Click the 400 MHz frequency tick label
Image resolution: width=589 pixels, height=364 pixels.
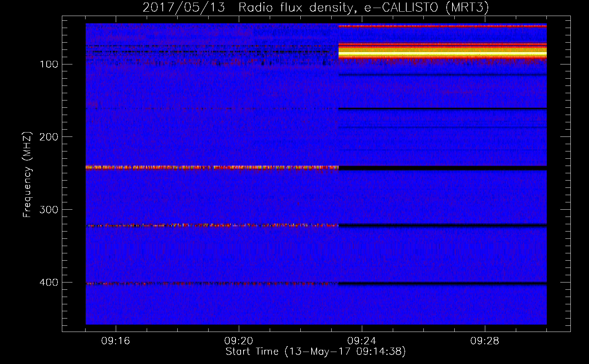tap(49, 282)
